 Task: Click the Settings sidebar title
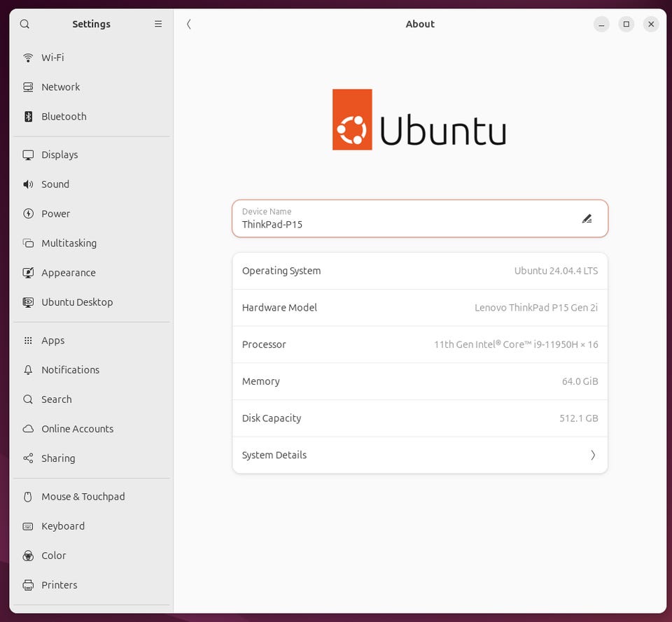(91, 24)
